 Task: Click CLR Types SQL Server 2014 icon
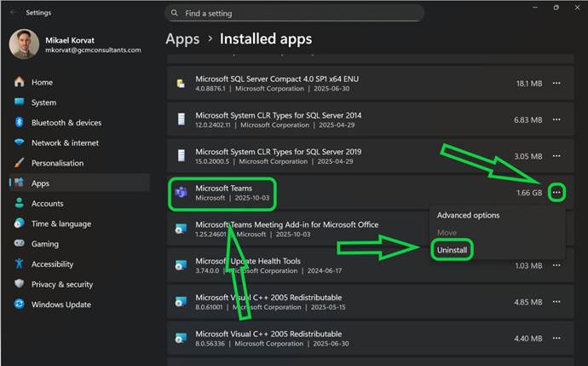click(x=182, y=119)
